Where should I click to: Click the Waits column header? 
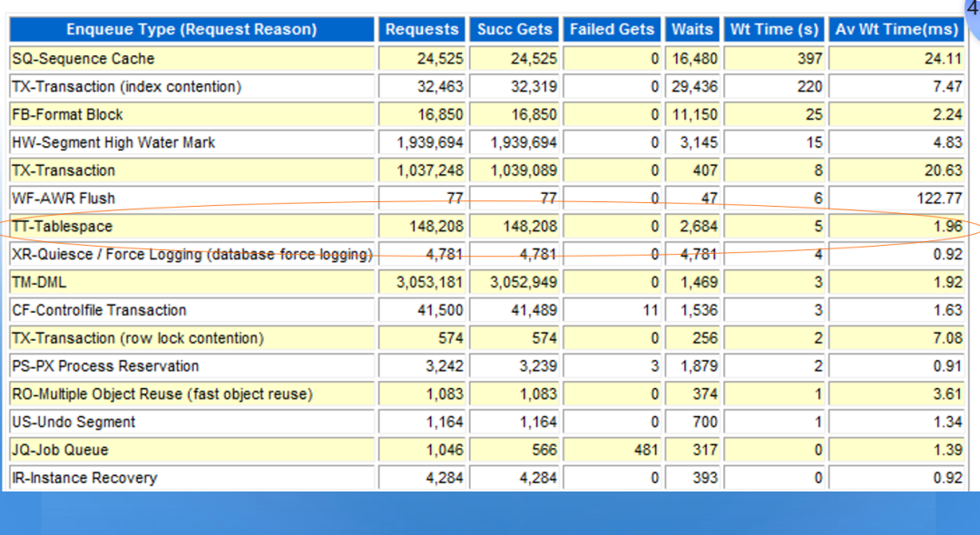point(691,29)
